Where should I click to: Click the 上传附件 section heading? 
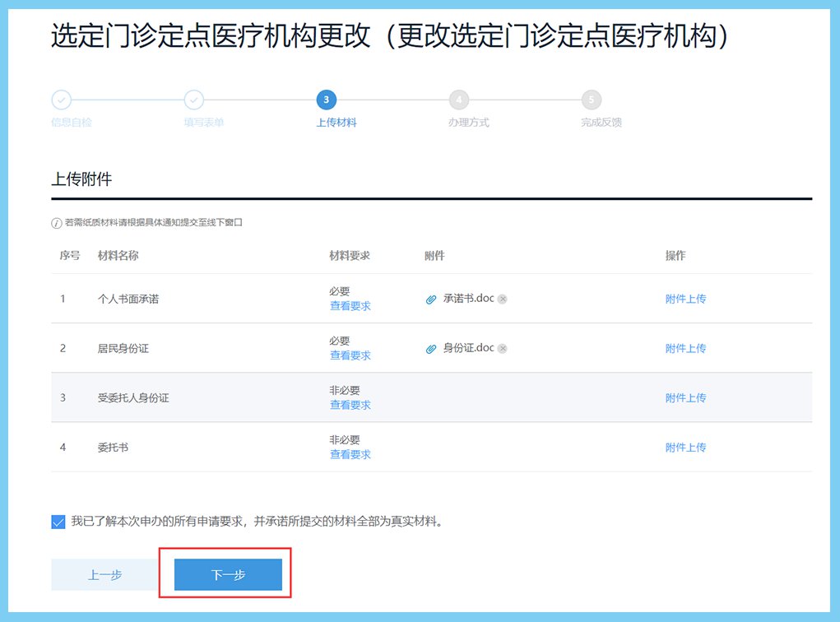pyautogui.click(x=81, y=179)
